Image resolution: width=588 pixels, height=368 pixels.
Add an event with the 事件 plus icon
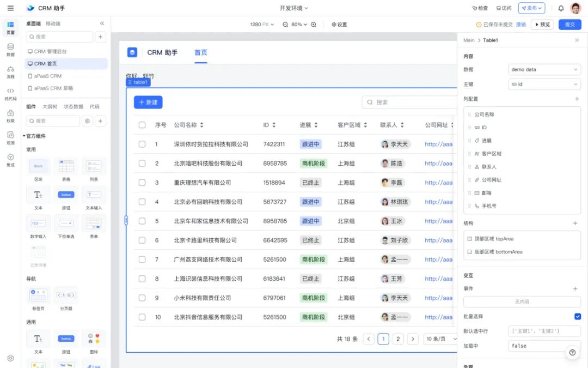[x=575, y=288]
